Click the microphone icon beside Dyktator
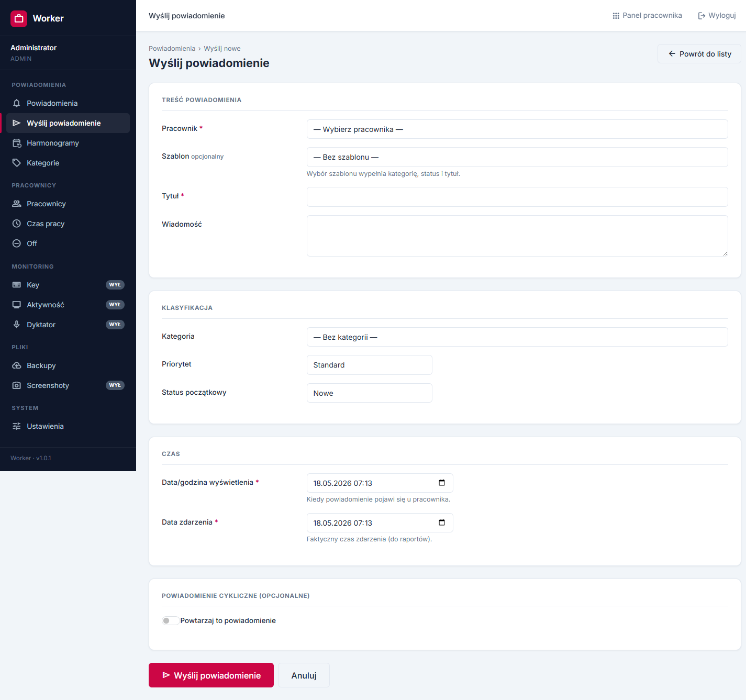The height and width of the screenshot is (700, 746). 17,325
